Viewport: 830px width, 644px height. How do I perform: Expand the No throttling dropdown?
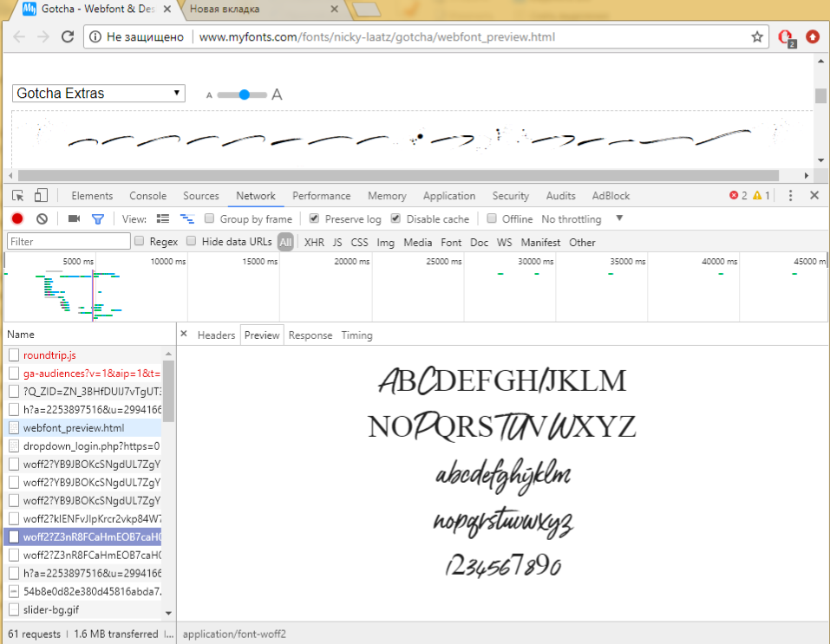tap(582, 219)
